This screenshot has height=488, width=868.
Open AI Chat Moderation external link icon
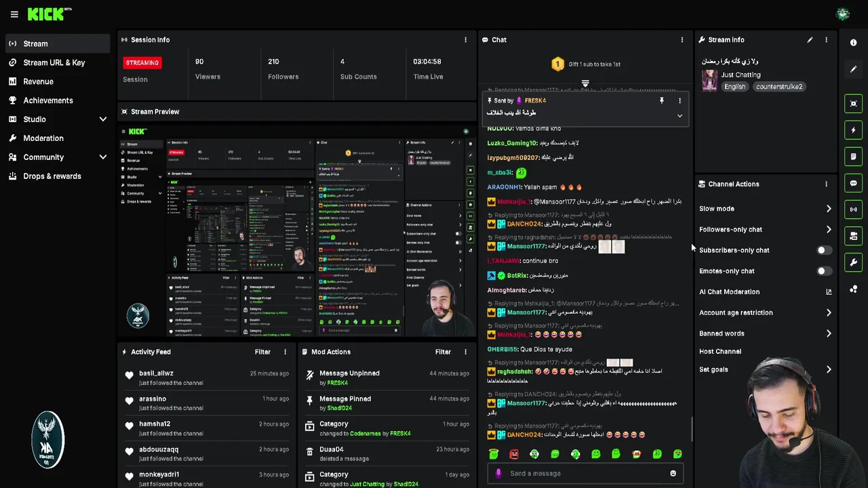[829, 292]
